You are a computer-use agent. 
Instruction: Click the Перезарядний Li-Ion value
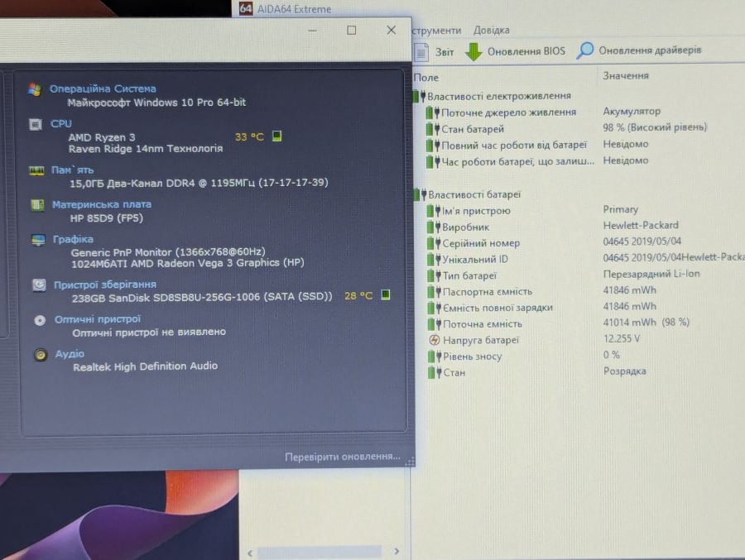651,274
